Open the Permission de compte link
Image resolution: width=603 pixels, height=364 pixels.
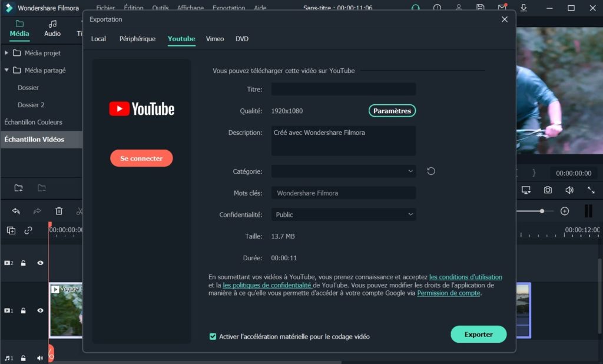coord(449,293)
